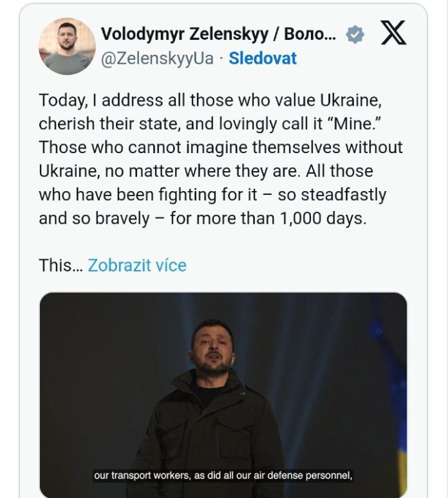The height and width of the screenshot is (498, 448).
Task: Click the Volodymyr Zelenskyy display name
Action: tap(218, 35)
